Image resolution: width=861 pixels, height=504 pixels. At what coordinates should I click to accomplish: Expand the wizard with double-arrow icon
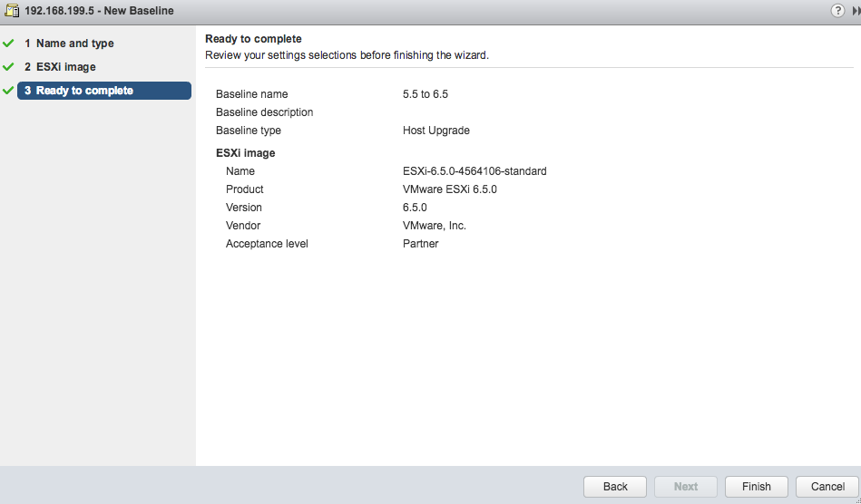coord(856,11)
